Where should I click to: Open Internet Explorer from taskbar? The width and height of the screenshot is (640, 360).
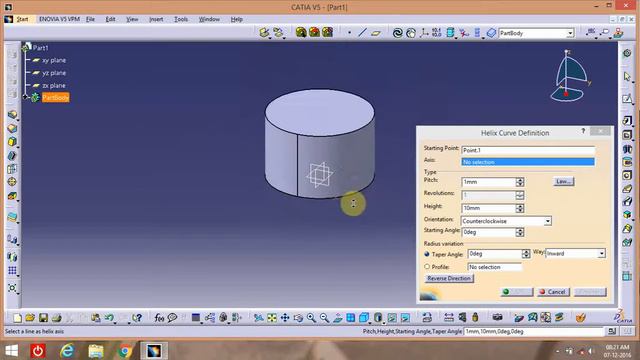67,351
